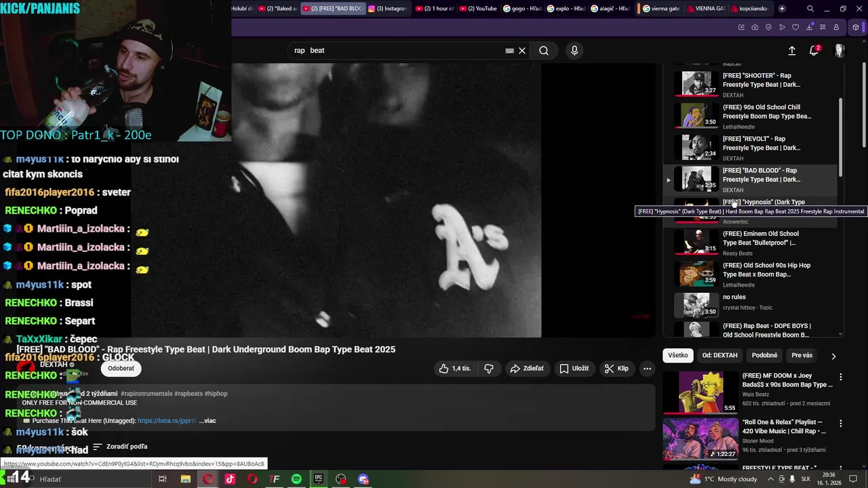Image resolution: width=868 pixels, height=488 pixels.
Task: Clear the search box with the X icon
Action: pyautogui.click(x=522, y=51)
